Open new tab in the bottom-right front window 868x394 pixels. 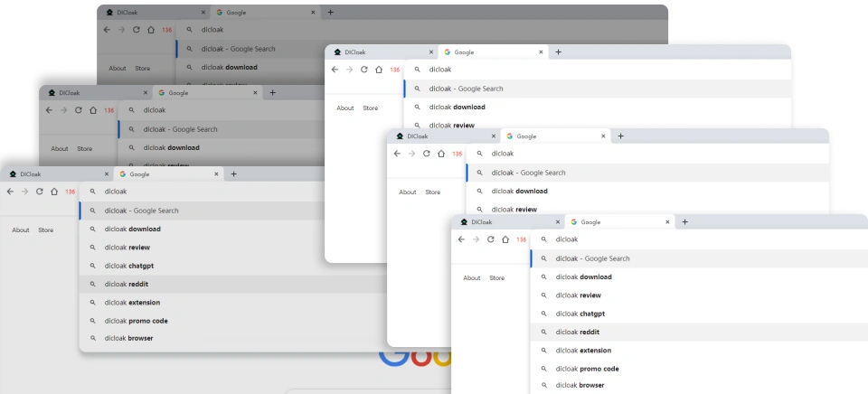(x=684, y=221)
